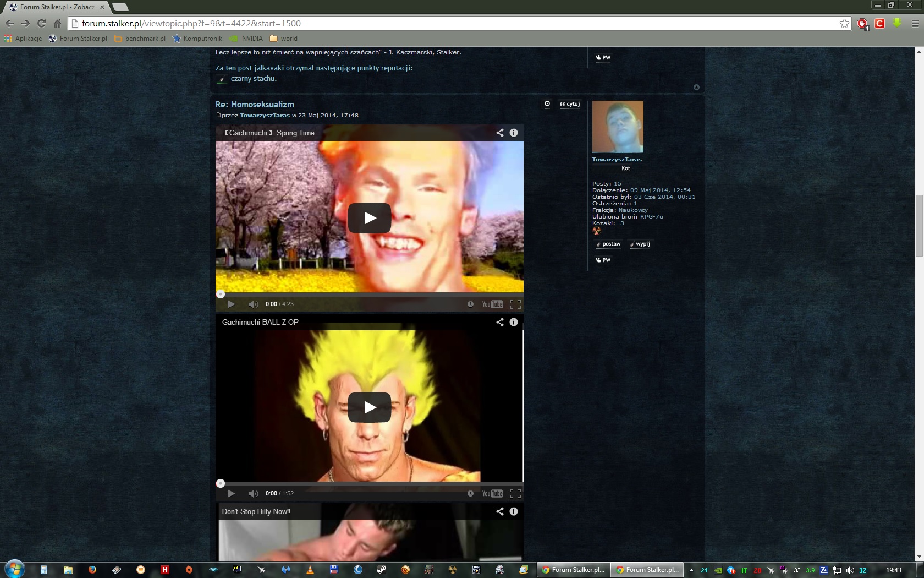Screen dimensions: 924x578
Task: Click the wypij reputation button
Action: pos(640,244)
